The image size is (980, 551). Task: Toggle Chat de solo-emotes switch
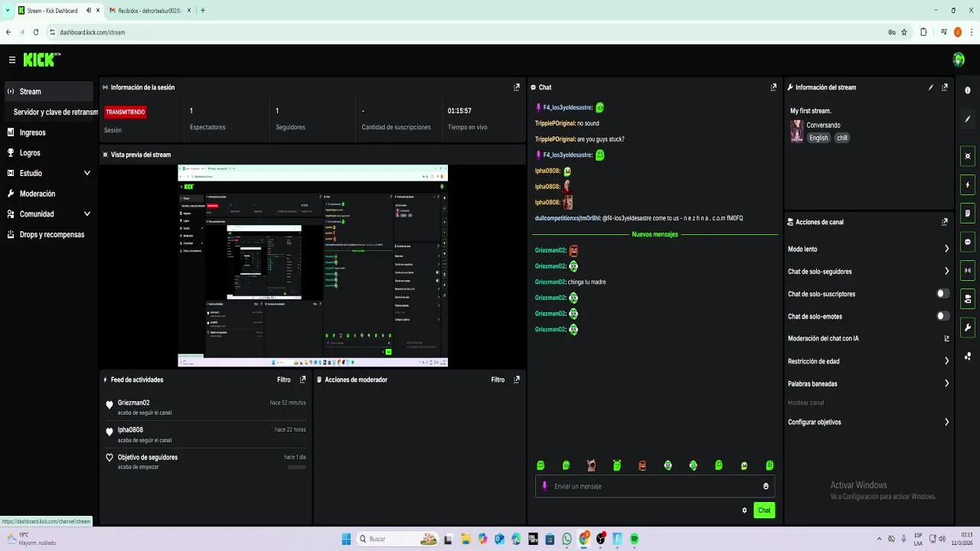tap(943, 316)
